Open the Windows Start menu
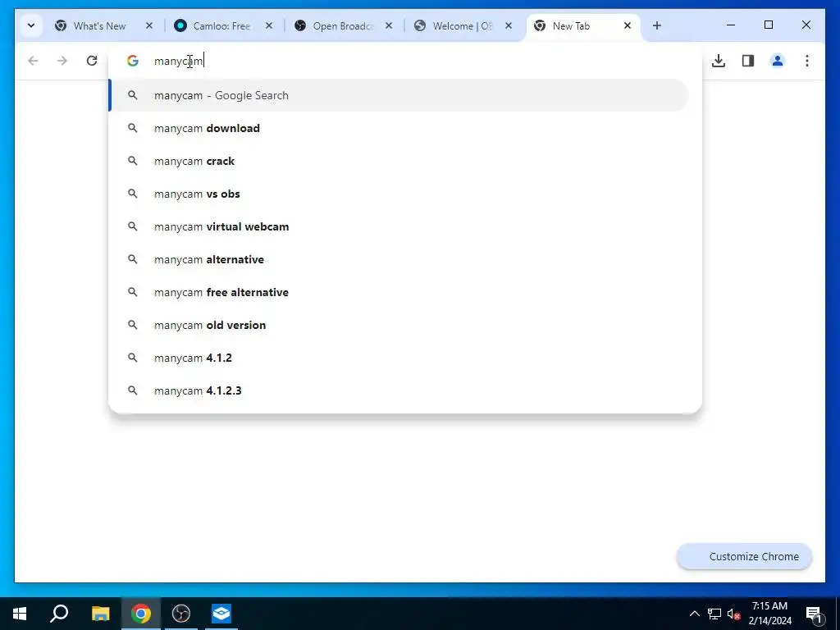The width and height of the screenshot is (840, 630). (20, 614)
